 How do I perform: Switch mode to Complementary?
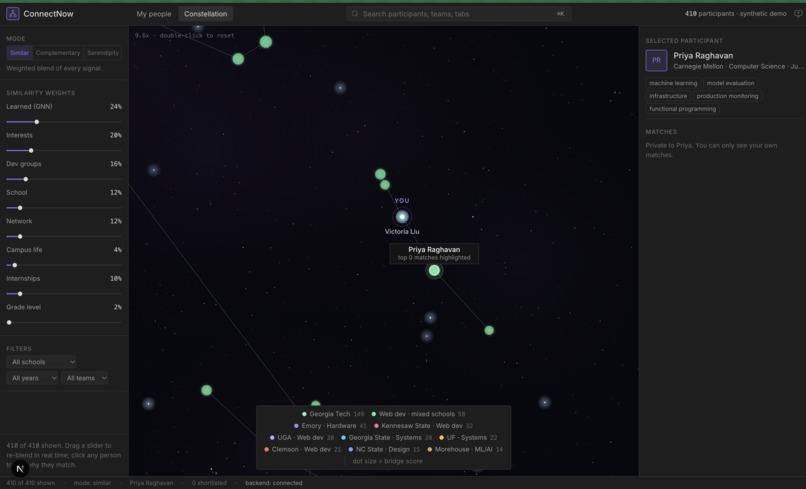(x=58, y=53)
